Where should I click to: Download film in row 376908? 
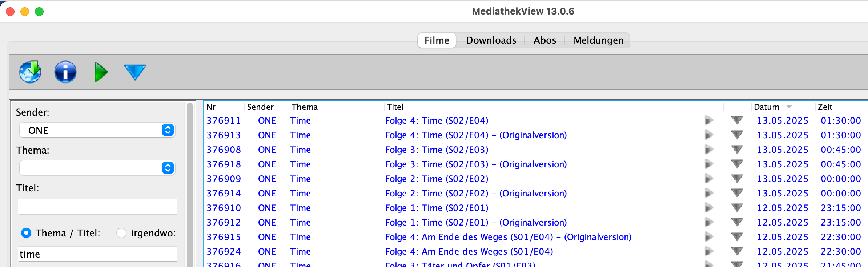click(x=737, y=150)
